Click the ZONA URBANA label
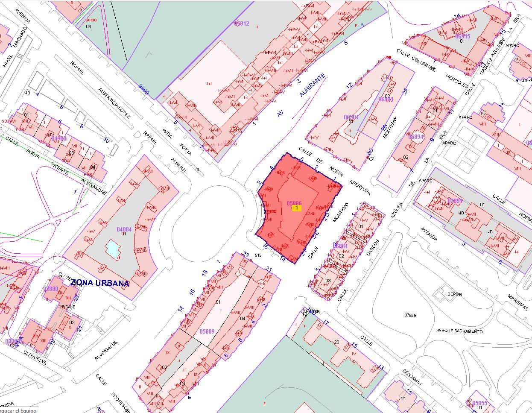This screenshot has height=413, width=532. point(100,283)
